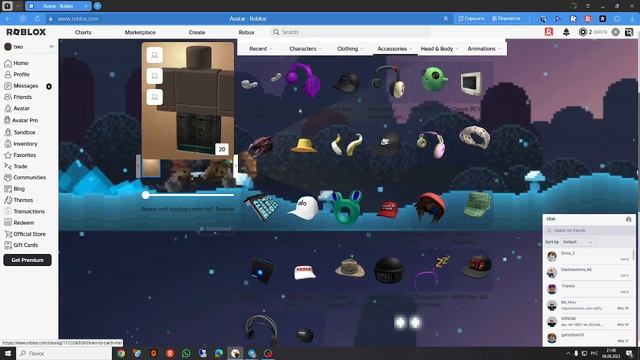Collapse the sidebar next to username two
The height and width of the screenshot is (360, 640).
coord(51,47)
